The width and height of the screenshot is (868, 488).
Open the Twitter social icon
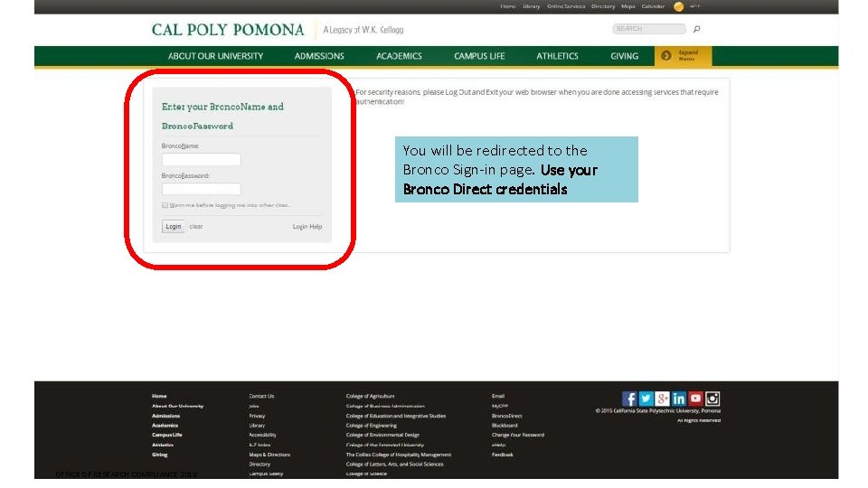click(x=646, y=399)
